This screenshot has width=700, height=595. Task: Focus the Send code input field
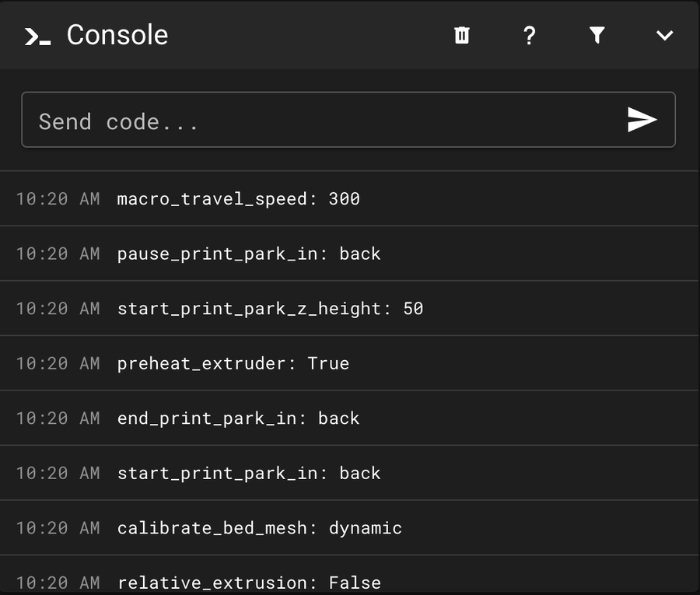point(327,121)
